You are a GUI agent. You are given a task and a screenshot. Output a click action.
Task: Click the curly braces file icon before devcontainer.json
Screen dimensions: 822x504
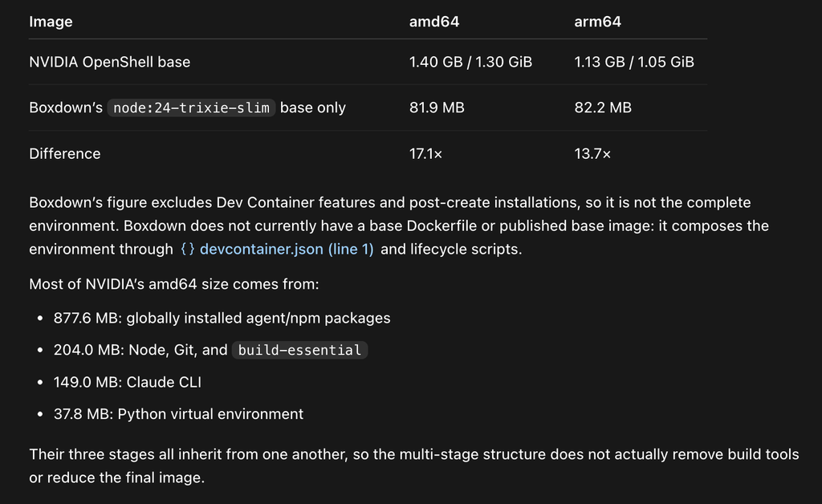188,249
